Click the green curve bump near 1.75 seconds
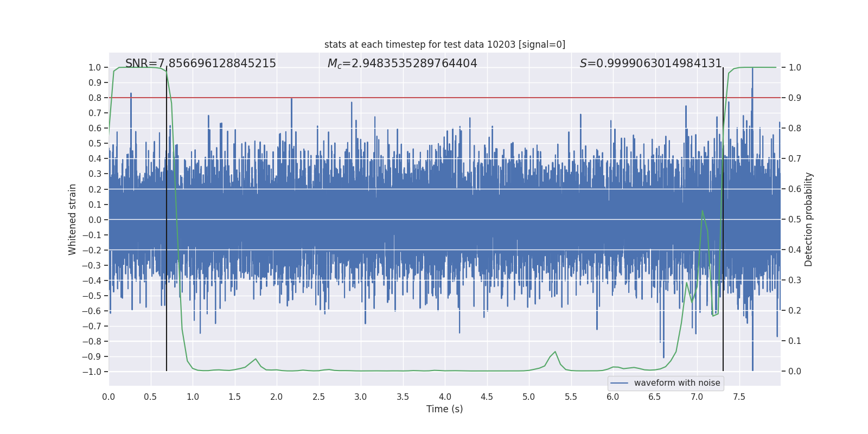Image resolution: width=868 pixels, height=434 pixels. (256, 359)
